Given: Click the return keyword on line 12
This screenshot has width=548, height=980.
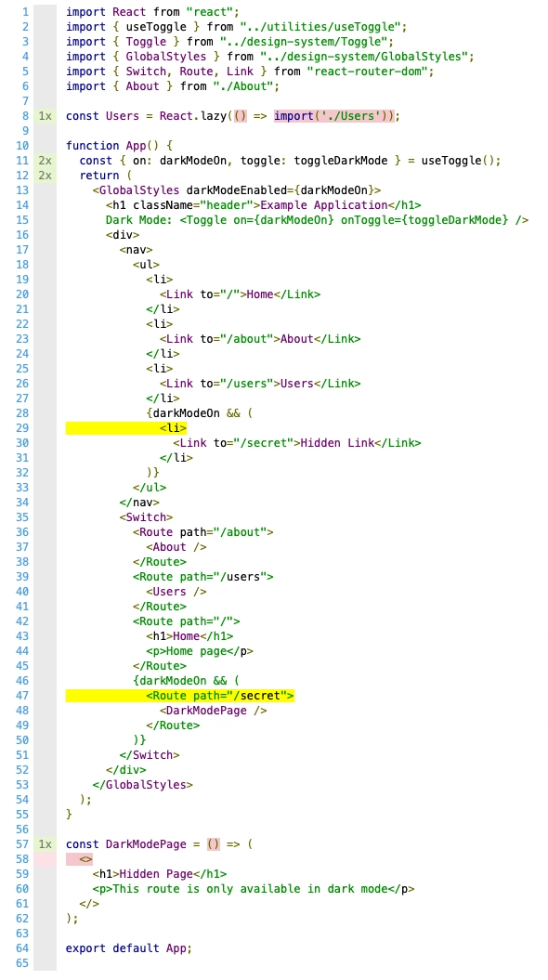Looking at the screenshot, I should coord(99,176).
